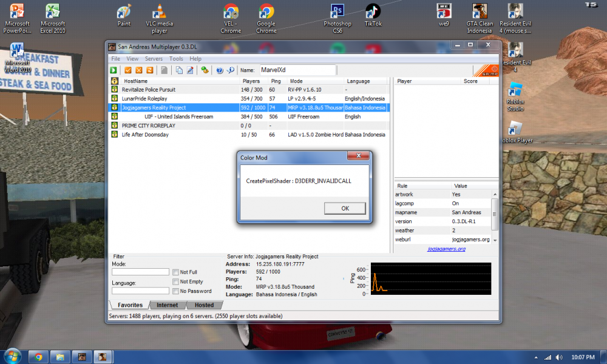
Task: Open the Tools menu
Action: pyautogui.click(x=176, y=59)
